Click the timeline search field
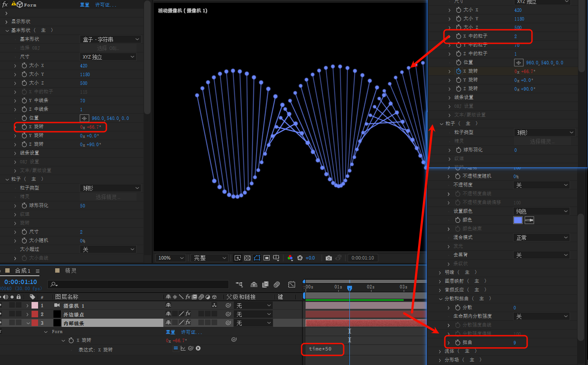This screenshot has height=365, width=588. click(138, 284)
